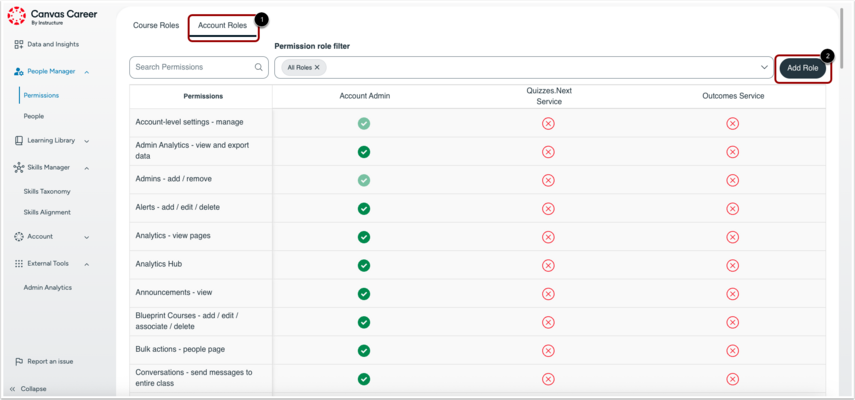Collapse the External Tools section chevron
The image size is (855, 400).
87,264
